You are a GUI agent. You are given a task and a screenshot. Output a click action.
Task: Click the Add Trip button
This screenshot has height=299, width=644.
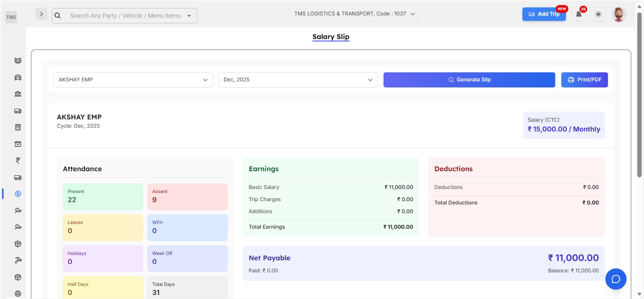[x=544, y=14]
